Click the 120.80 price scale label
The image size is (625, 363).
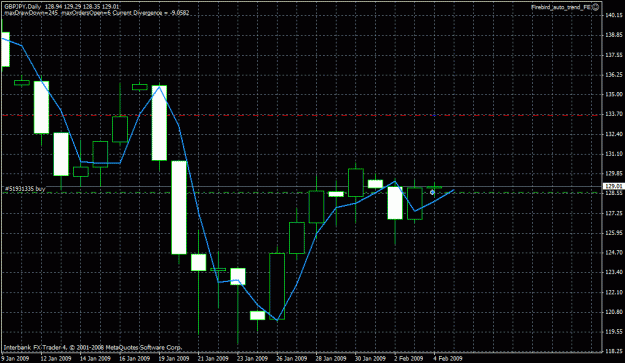tap(614, 312)
